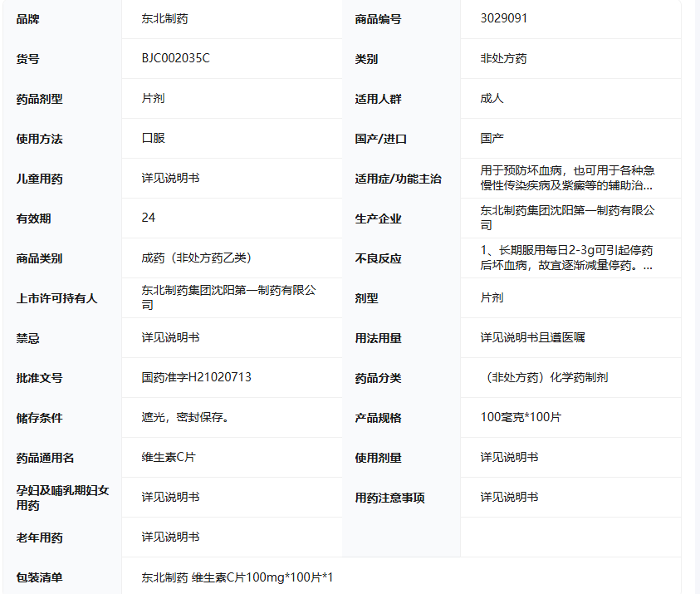Viewport: 700px width, 594px height.
Task: Select 片剂 beside the right-column 剂型 label
Action: pyautogui.click(x=492, y=297)
